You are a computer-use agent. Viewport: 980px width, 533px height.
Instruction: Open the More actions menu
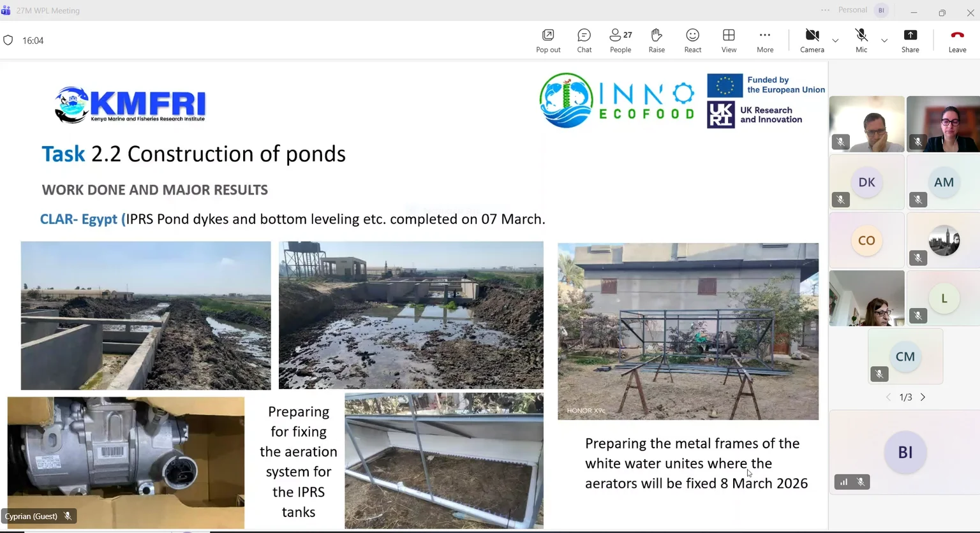coord(765,41)
